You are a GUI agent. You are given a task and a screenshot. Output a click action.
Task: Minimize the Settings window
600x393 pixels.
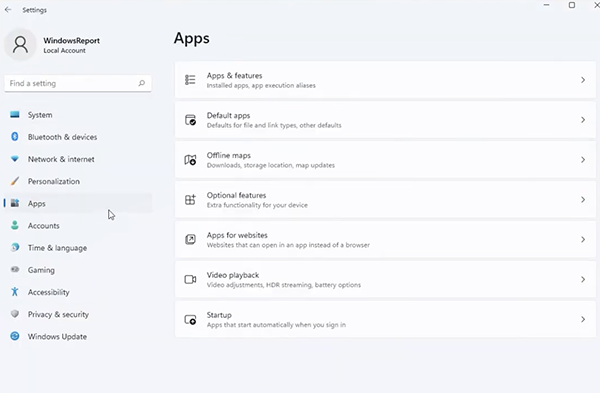click(546, 5)
